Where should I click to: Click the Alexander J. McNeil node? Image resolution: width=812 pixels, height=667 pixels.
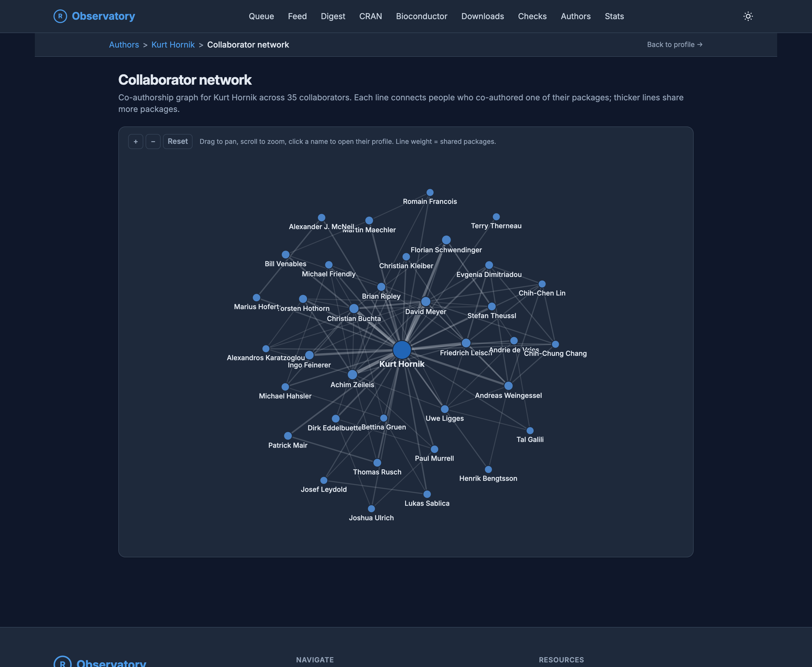[x=322, y=218]
